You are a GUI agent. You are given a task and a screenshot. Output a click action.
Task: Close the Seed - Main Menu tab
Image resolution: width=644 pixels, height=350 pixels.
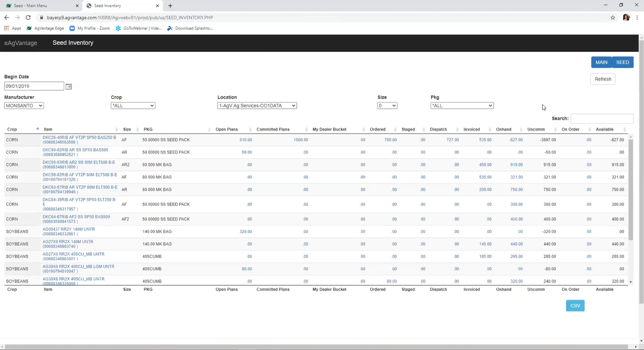pos(77,6)
